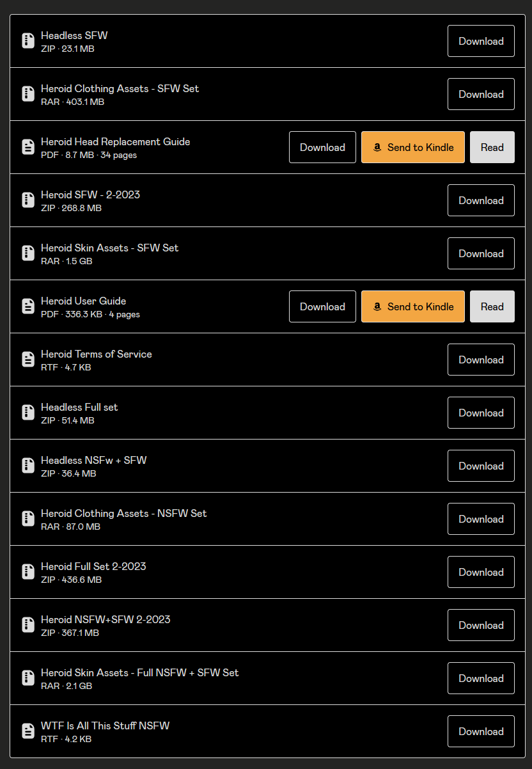
Task: Click the ZIP file icon beside Headless SFW
Action: pos(28,41)
